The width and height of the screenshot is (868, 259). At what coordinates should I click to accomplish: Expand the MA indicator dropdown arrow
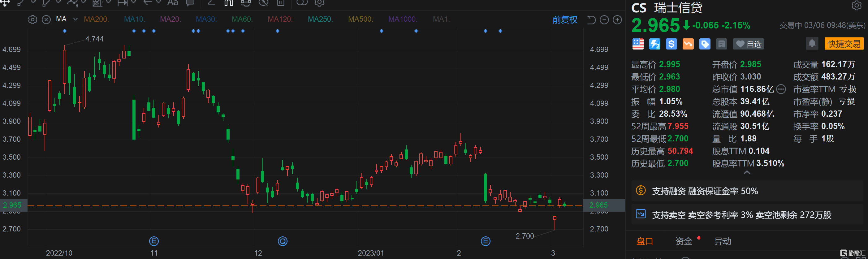[75, 19]
